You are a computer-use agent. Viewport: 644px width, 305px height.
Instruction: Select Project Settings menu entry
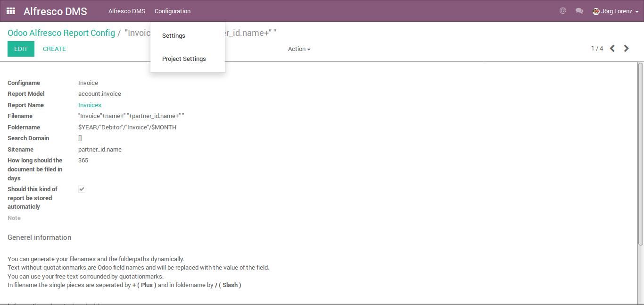tap(184, 59)
